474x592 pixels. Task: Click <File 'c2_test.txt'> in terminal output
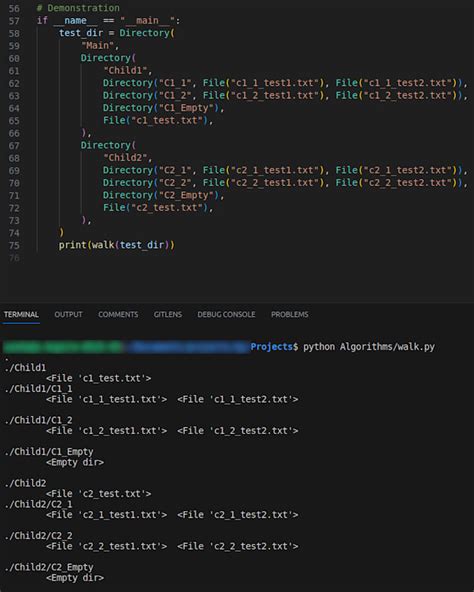[x=99, y=493]
